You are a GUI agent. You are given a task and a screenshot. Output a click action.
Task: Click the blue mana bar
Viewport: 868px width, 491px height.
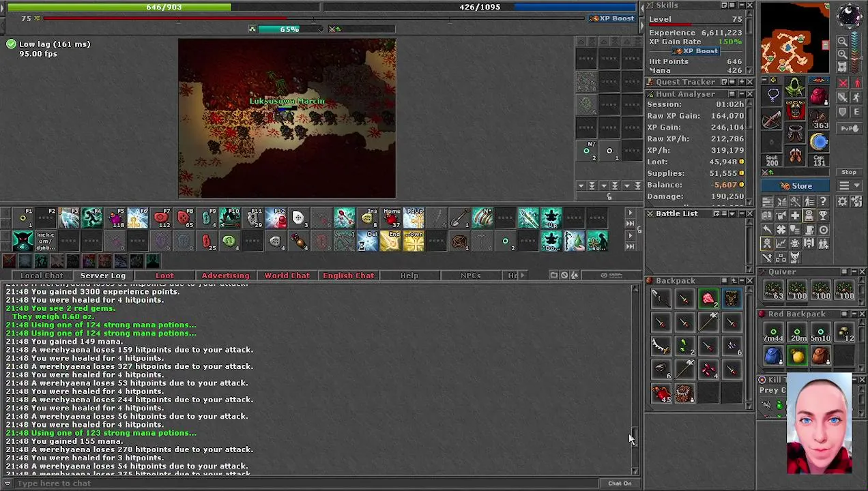click(x=480, y=7)
